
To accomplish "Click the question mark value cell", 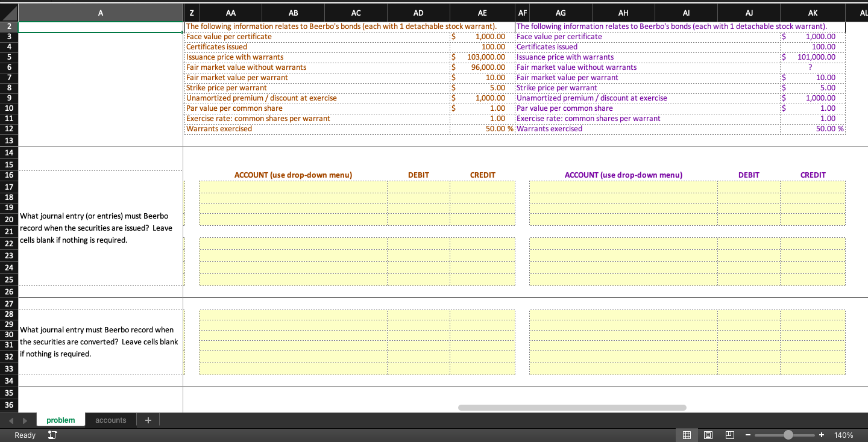I will click(x=813, y=67).
